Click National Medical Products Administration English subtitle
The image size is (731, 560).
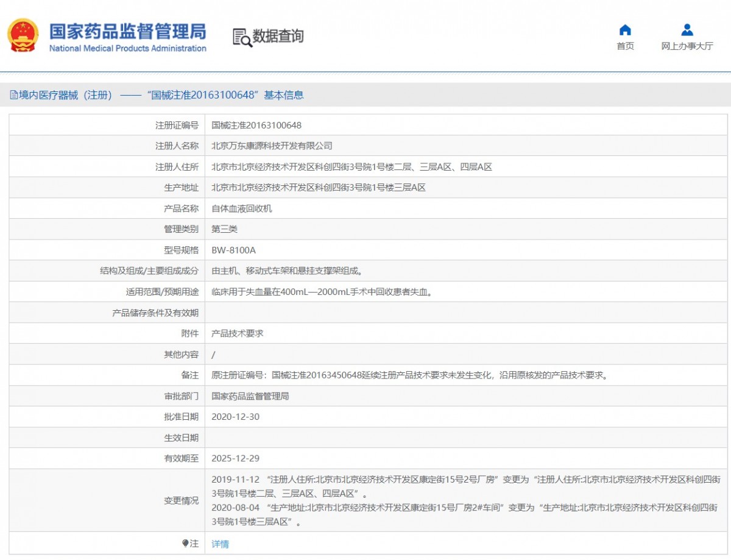[128, 48]
